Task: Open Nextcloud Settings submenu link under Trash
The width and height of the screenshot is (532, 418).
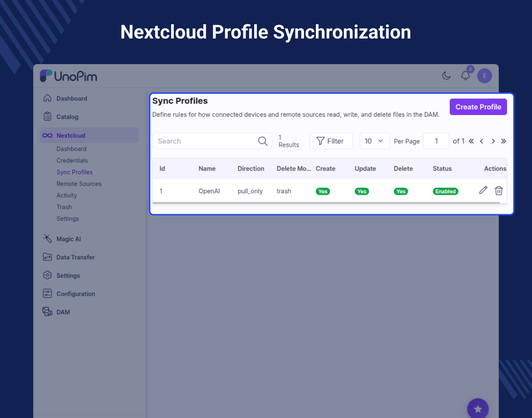Action: (67, 219)
